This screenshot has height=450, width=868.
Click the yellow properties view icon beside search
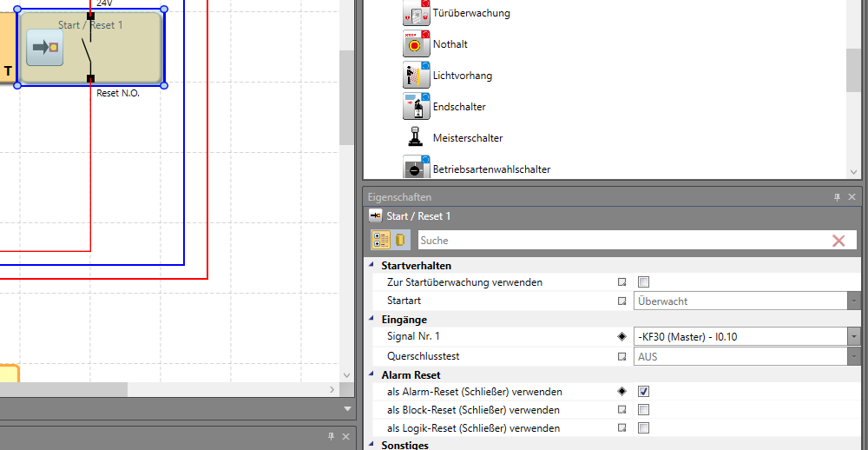(400, 241)
